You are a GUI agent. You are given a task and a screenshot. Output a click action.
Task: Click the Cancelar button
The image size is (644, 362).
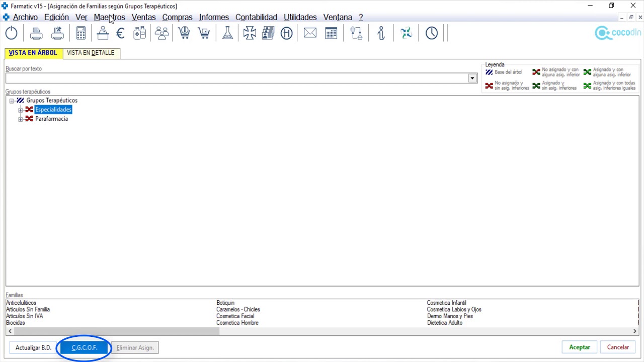pos(618,347)
